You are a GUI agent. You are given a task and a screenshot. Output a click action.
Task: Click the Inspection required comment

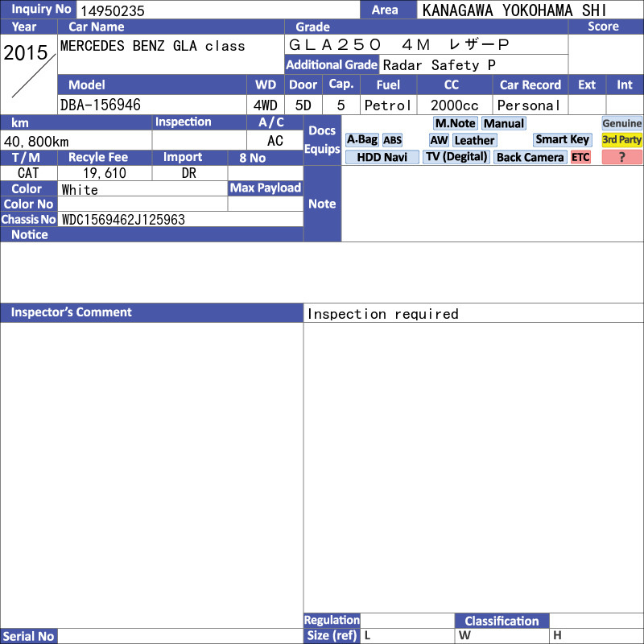click(x=383, y=314)
